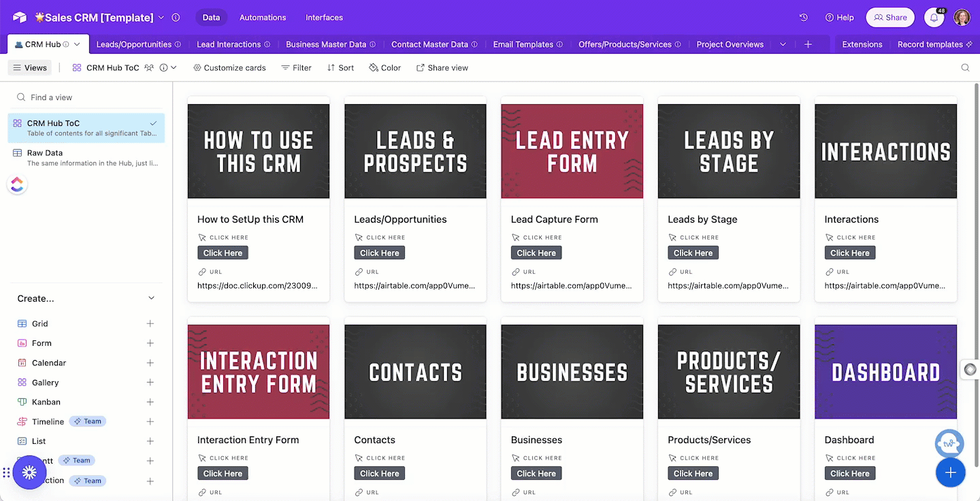Click the plus icon next to Calendar

(150, 363)
